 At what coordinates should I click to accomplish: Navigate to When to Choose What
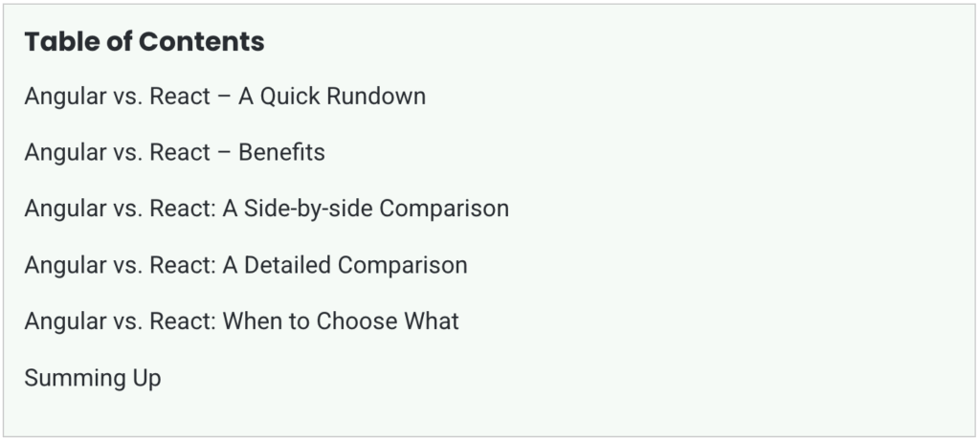point(241,320)
